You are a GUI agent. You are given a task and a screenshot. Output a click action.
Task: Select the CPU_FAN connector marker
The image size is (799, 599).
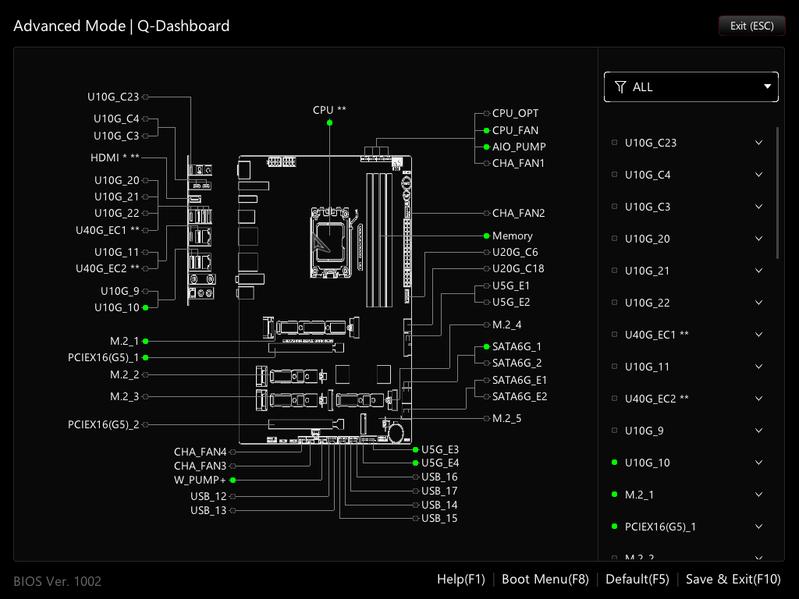pyautogui.click(x=487, y=131)
